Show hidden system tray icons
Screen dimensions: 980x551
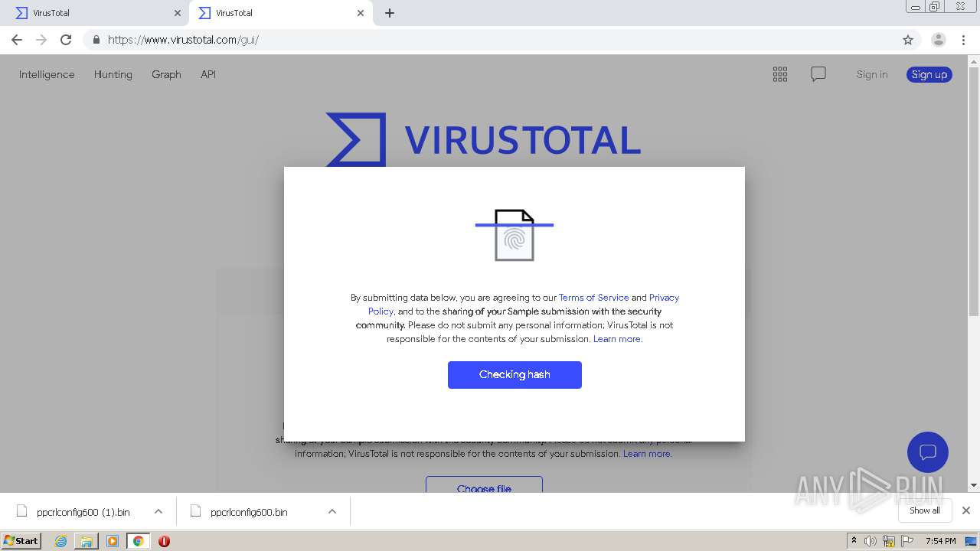[854, 541]
